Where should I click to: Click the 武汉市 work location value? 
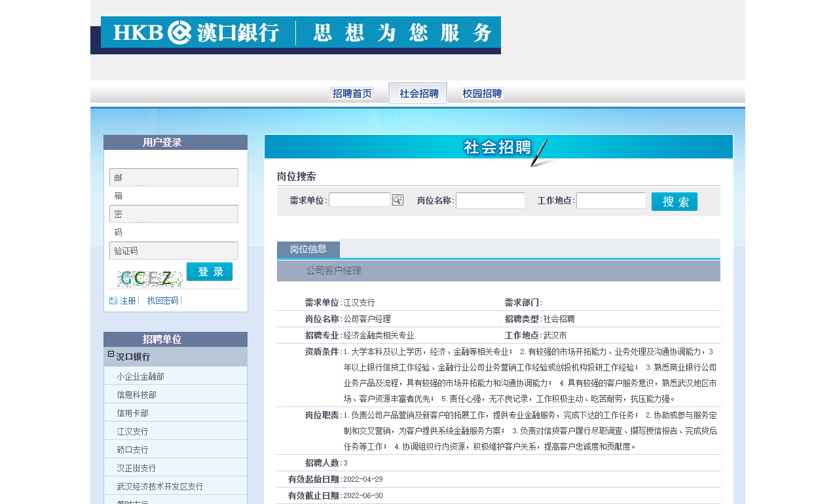(555, 335)
